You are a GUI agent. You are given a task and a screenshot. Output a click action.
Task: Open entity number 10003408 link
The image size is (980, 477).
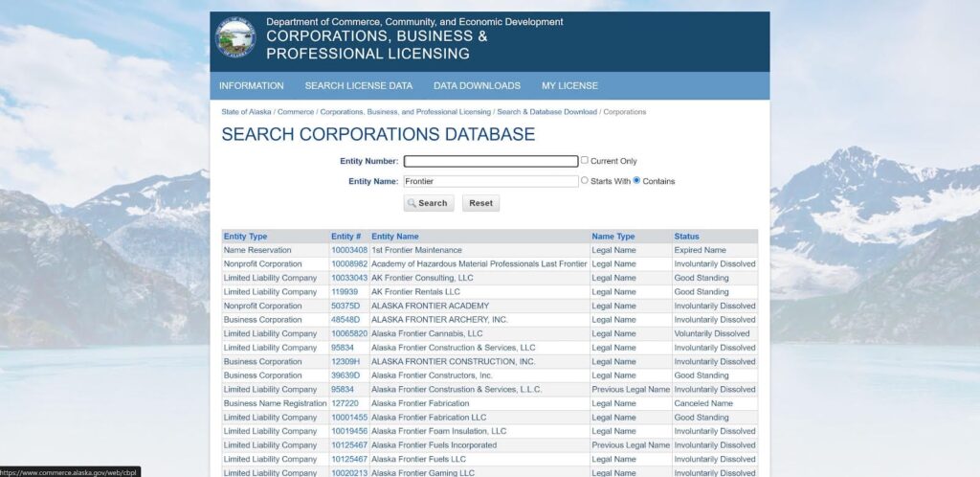(348, 250)
